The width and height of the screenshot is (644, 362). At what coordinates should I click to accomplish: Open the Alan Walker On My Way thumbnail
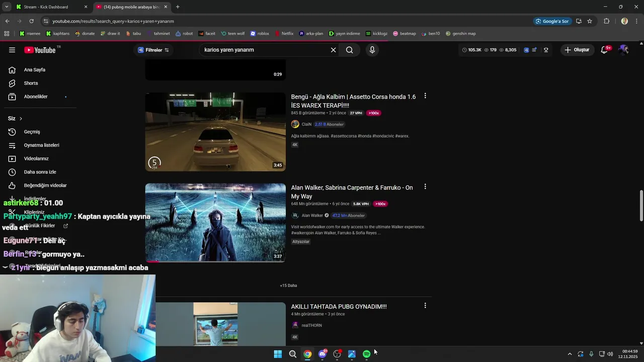click(215, 223)
